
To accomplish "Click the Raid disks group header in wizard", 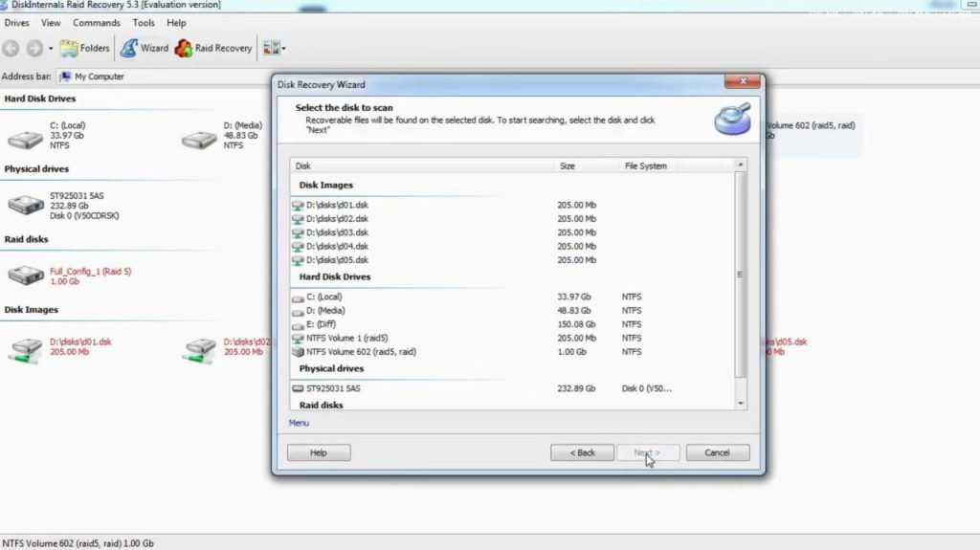I will (x=322, y=405).
